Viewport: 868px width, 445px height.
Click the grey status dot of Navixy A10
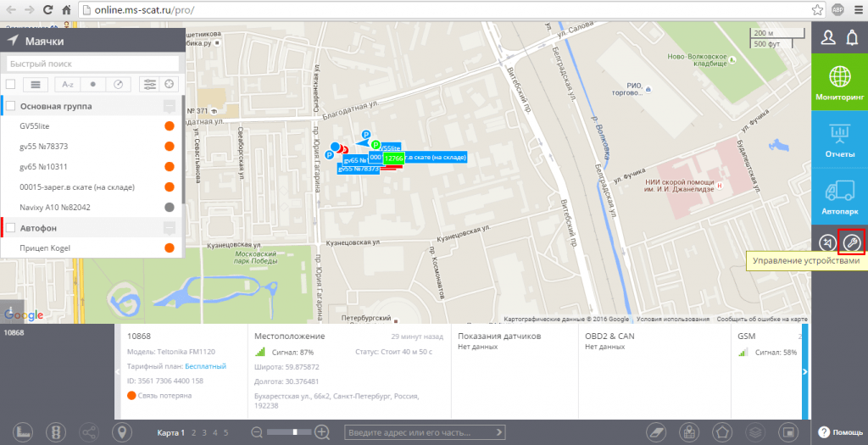coord(170,208)
